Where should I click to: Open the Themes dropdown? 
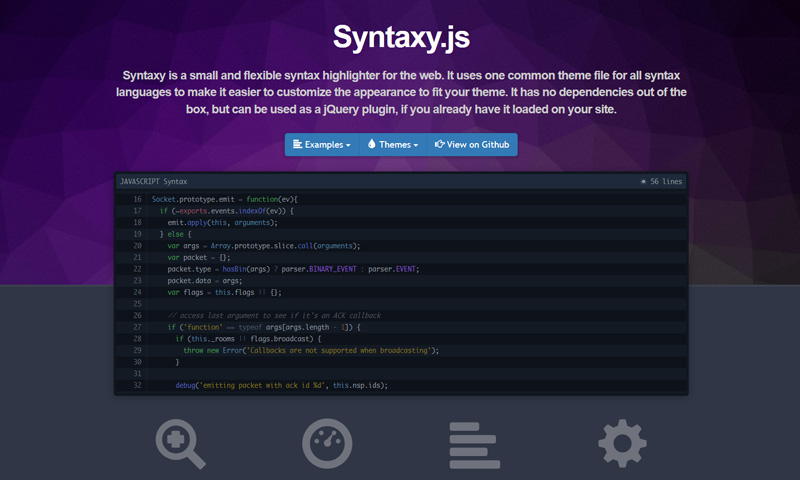393,144
